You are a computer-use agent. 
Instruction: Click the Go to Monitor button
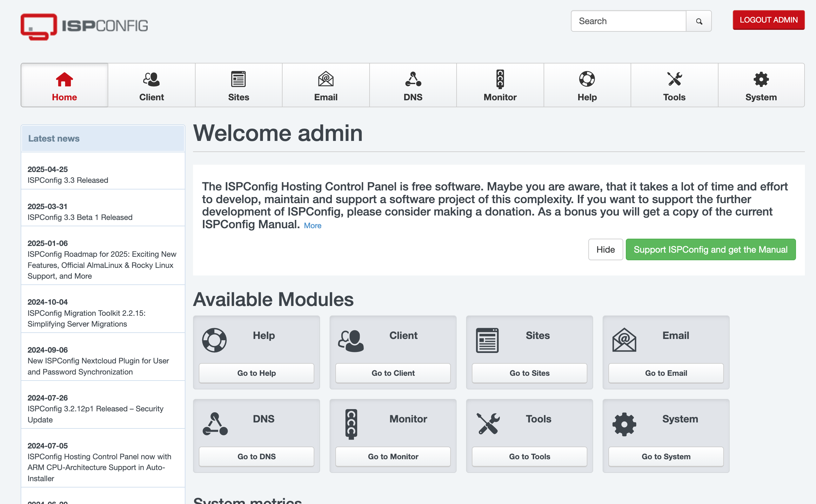pos(393,457)
